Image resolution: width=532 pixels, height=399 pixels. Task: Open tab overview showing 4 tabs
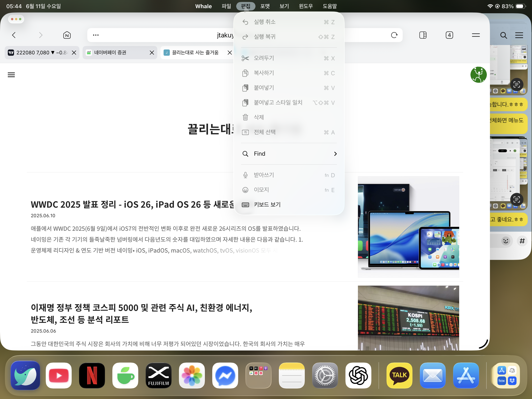point(449,35)
